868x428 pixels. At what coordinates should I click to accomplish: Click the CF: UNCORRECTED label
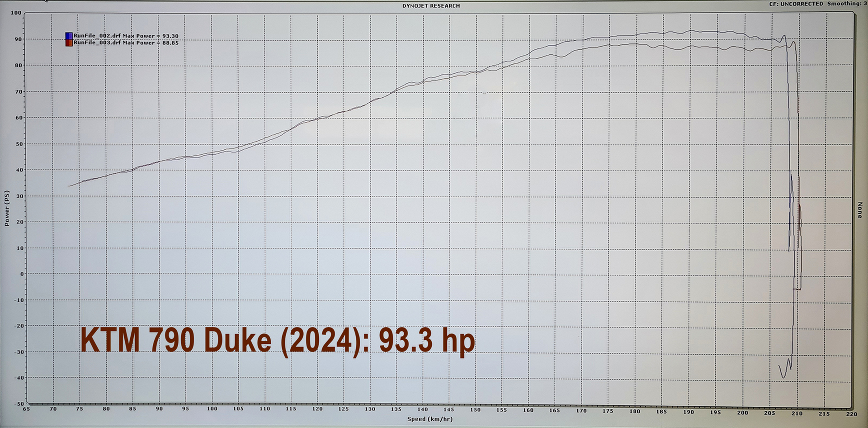point(796,4)
